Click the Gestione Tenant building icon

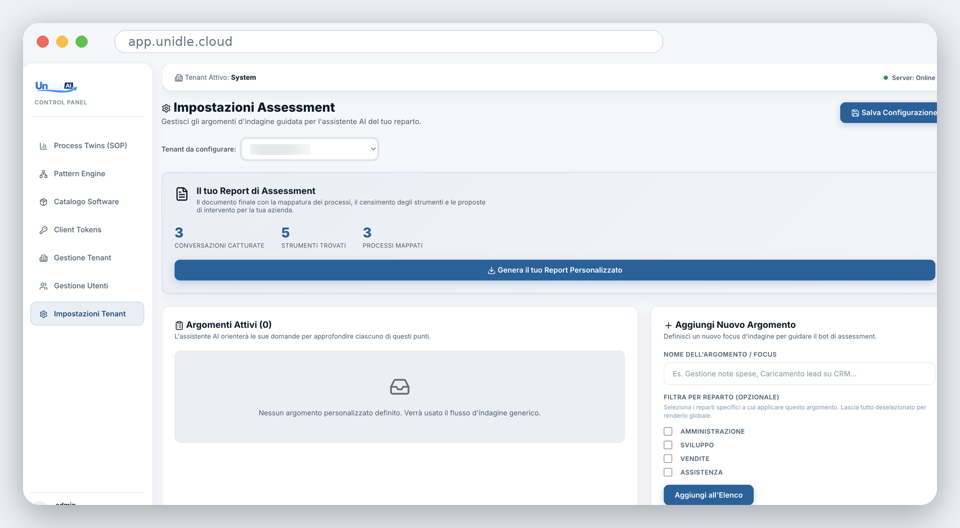click(43, 258)
